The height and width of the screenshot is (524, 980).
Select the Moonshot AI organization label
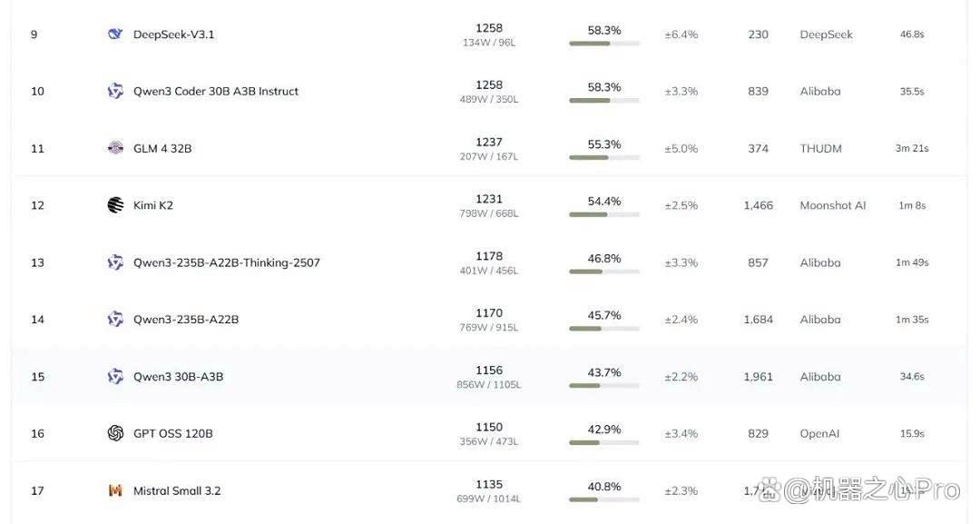coord(833,205)
